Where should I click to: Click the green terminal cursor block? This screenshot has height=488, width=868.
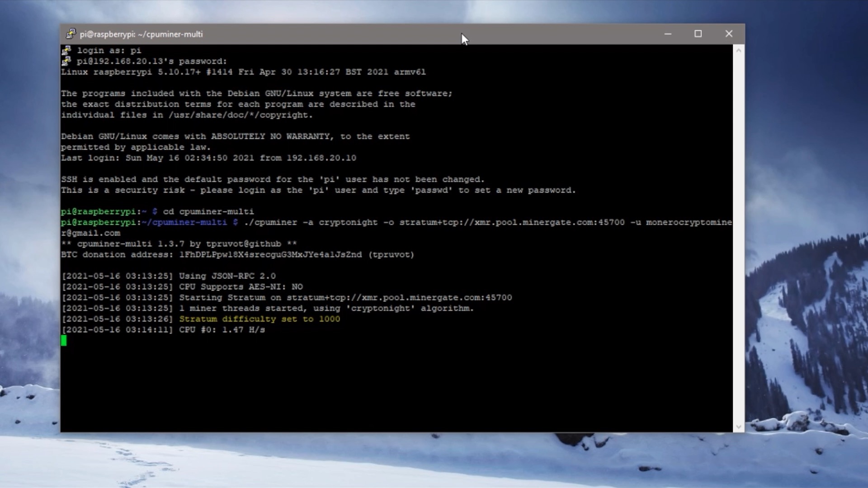pyautogui.click(x=64, y=341)
